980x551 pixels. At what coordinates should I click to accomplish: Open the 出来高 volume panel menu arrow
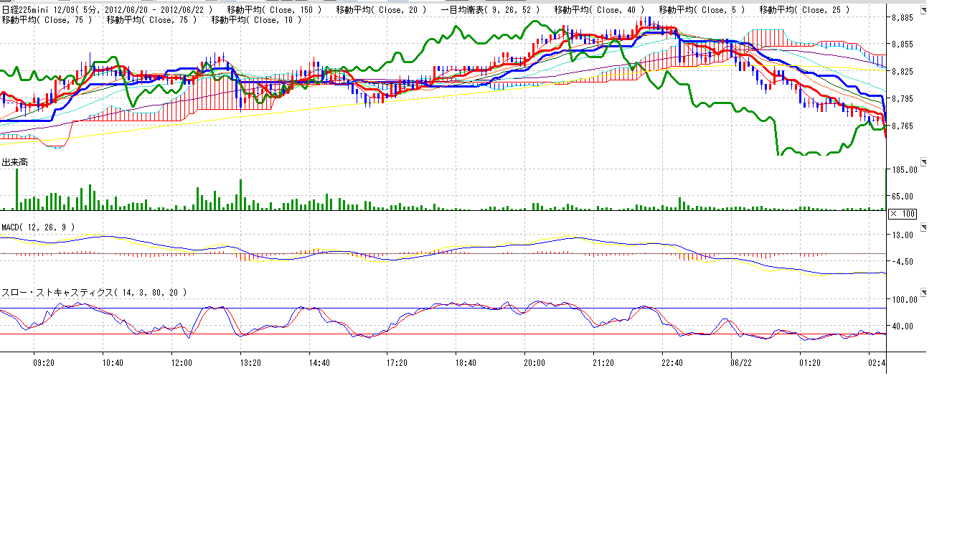pyautogui.click(x=923, y=162)
